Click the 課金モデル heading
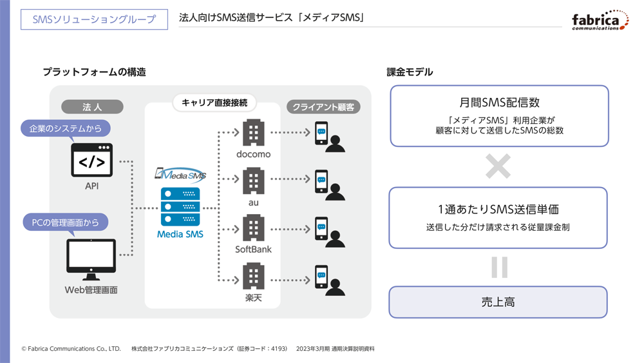The width and height of the screenshot is (644, 363). pyautogui.click(x=410, y=72)
